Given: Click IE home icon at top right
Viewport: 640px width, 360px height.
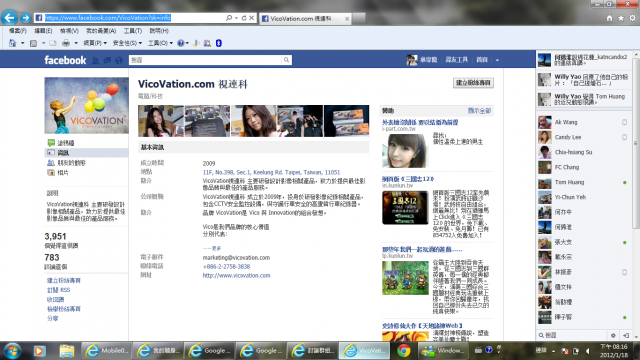Looking at the screenshot, I should 609,18.
